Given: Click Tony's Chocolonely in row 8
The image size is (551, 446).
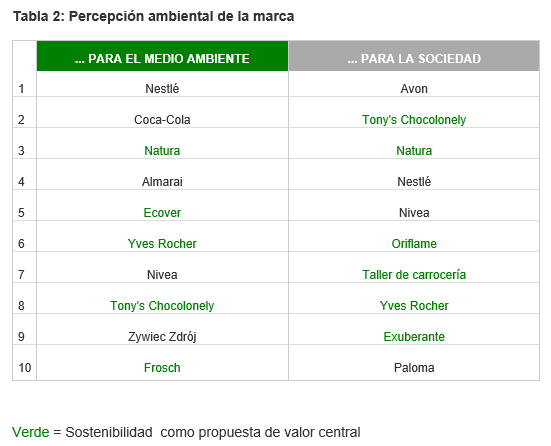Looking at the screenshot, I should (162, 305).
